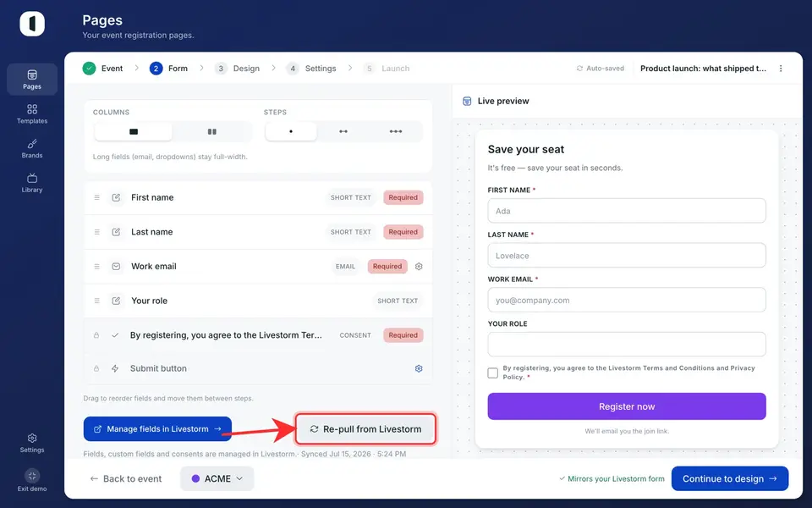812x508 pixels.
Task: Toggle Required badge on Last name
Action: 403,232
